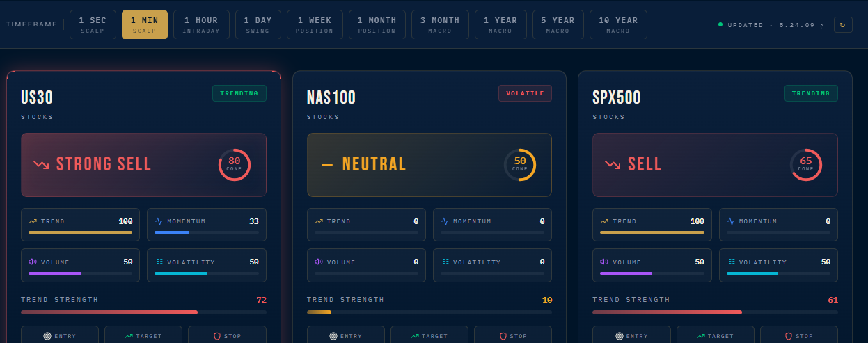Click the NAS100 neutral dash icon
The width and height of the screenshot is (868, 343).
point(327,165)
